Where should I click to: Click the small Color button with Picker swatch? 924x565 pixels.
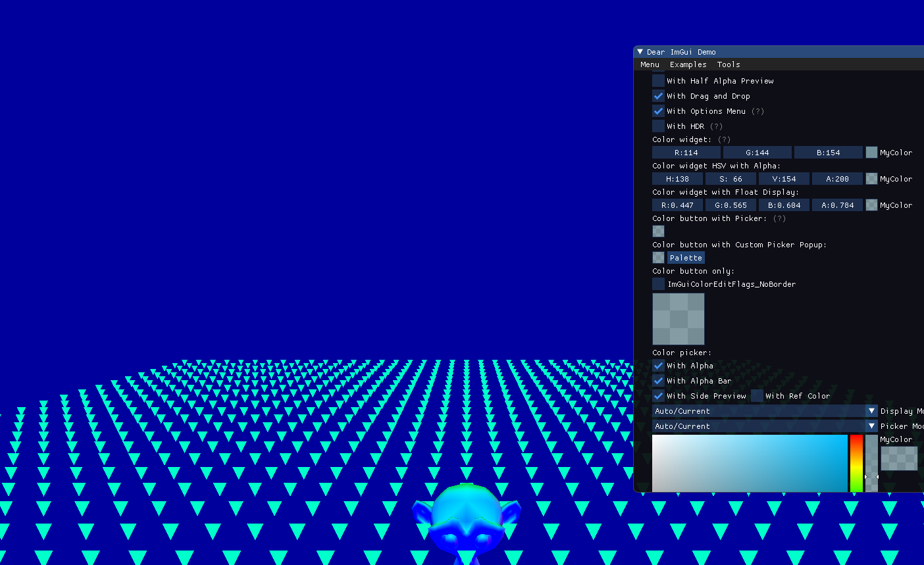[658, 232]
